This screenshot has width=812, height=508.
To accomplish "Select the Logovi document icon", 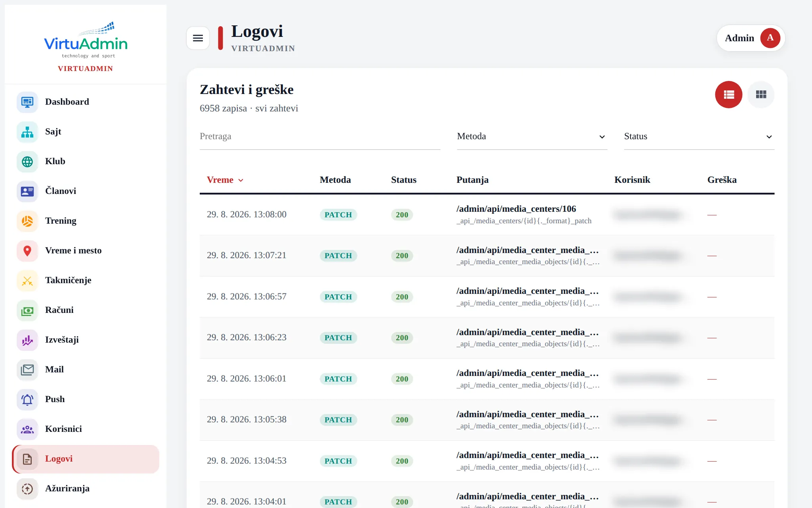I will click(27, 459).
